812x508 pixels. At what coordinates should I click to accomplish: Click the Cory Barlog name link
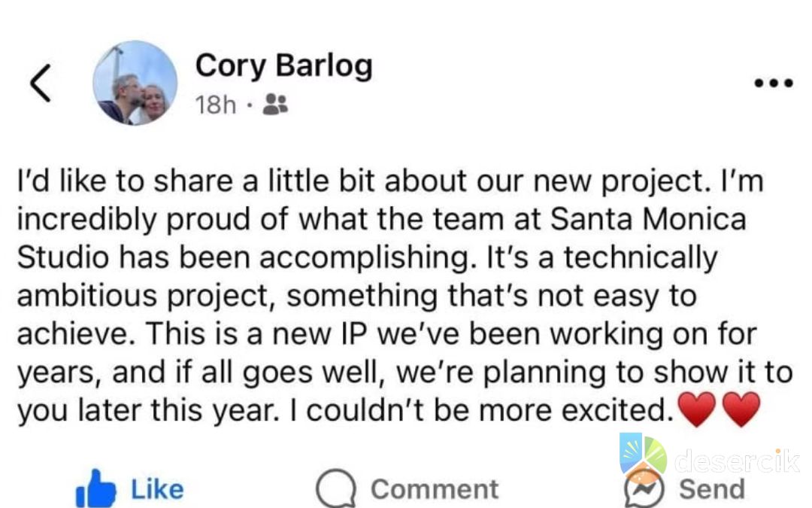point(283,65)
